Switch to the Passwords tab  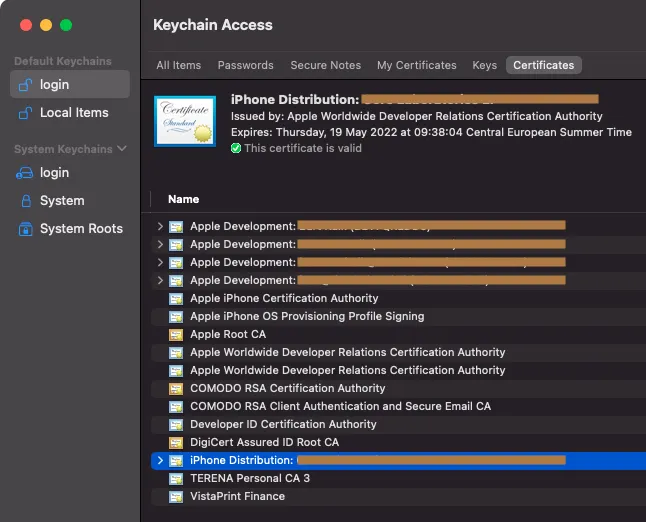[x=245, y=65]
